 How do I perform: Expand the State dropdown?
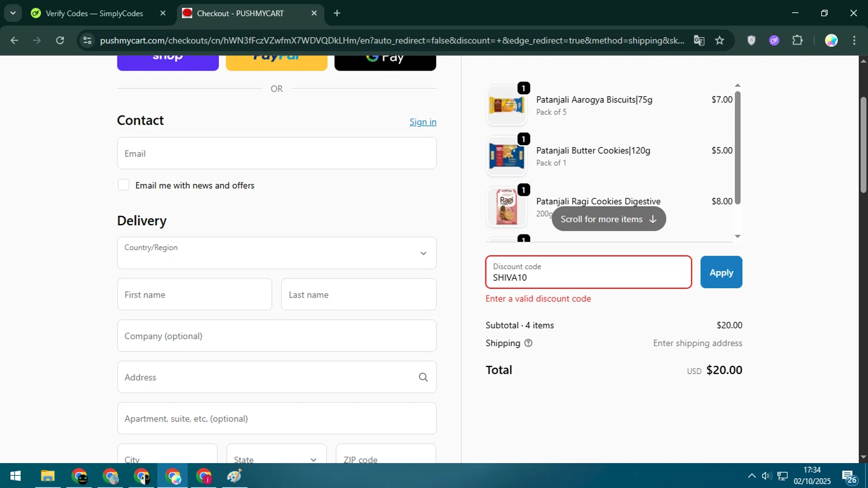click(277, 454)
